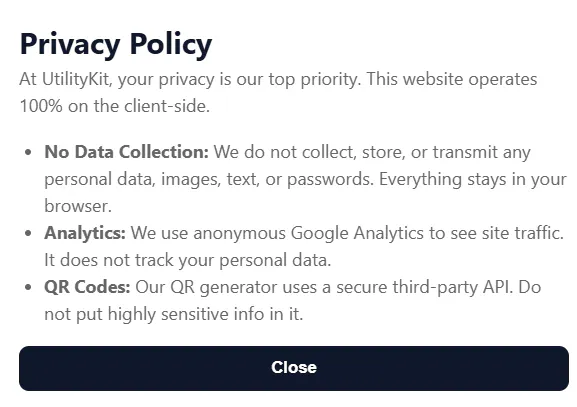Click the word "passwords" in the first bullet
The height and width of the screenshot is (407, 577).
tap(330, 180)
